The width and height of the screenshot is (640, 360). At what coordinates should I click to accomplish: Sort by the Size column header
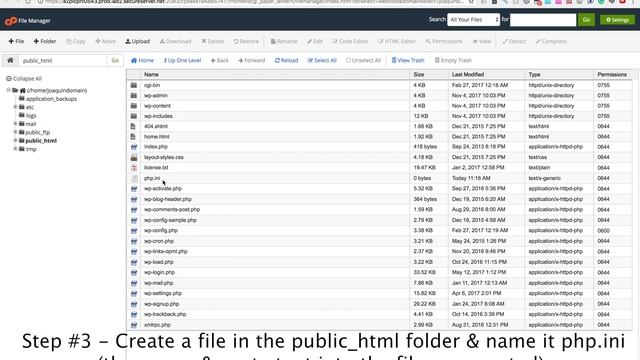click(419, 75)
